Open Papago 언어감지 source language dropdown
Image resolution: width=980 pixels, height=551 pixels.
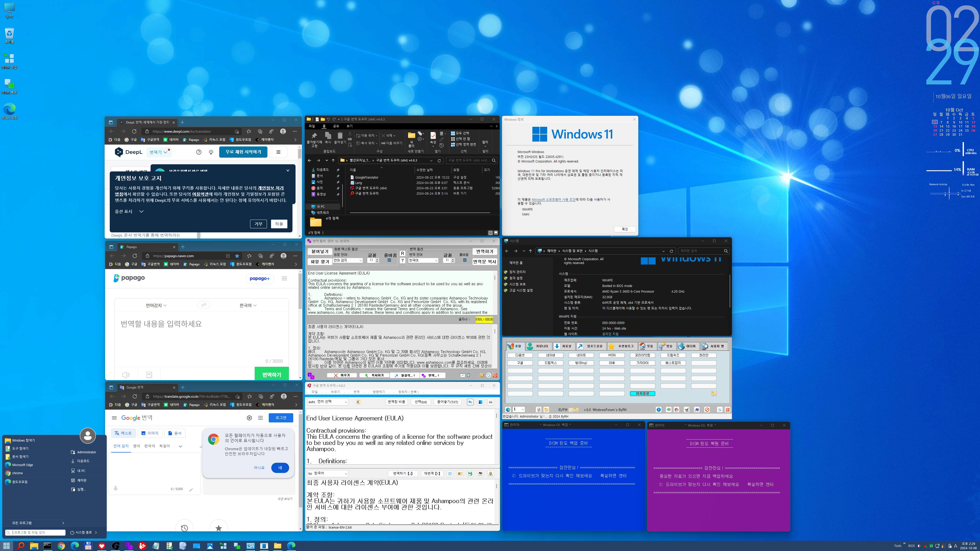[x=156, y=305]
